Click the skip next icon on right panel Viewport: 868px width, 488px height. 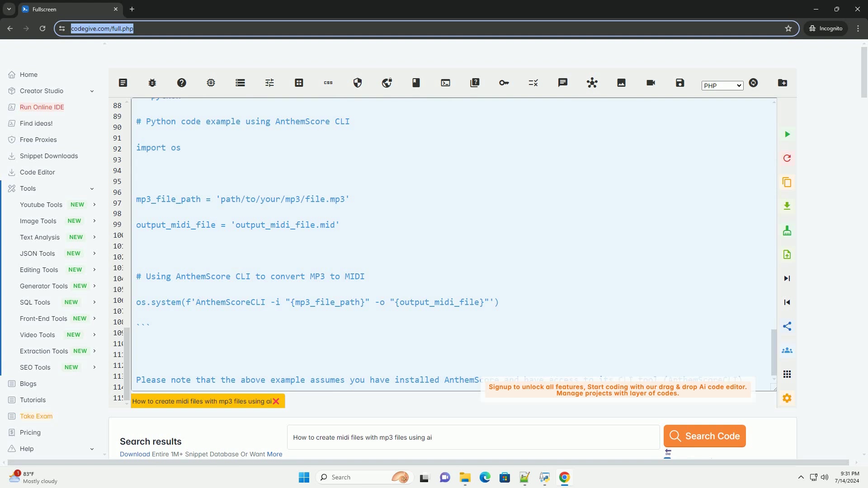[x=787, y=278]
